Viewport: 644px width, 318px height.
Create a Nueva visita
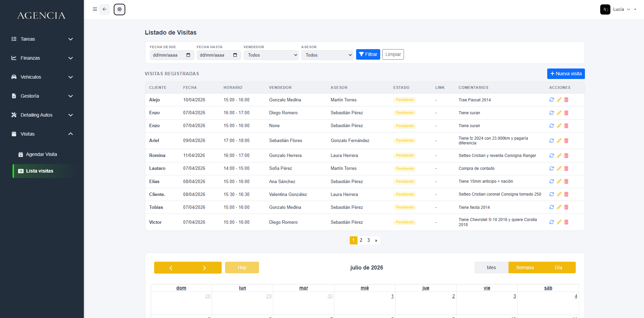pos(566,74)
